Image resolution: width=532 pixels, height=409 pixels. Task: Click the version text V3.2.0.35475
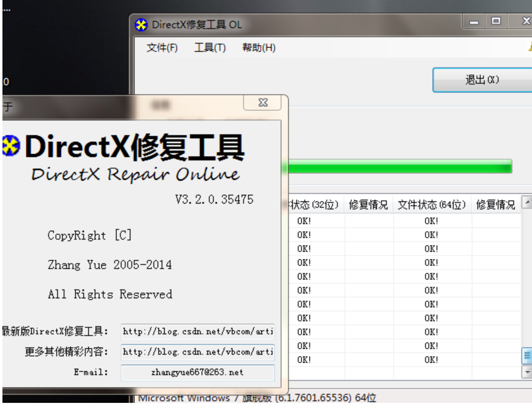pyautogui.click(x=214, y=199)
